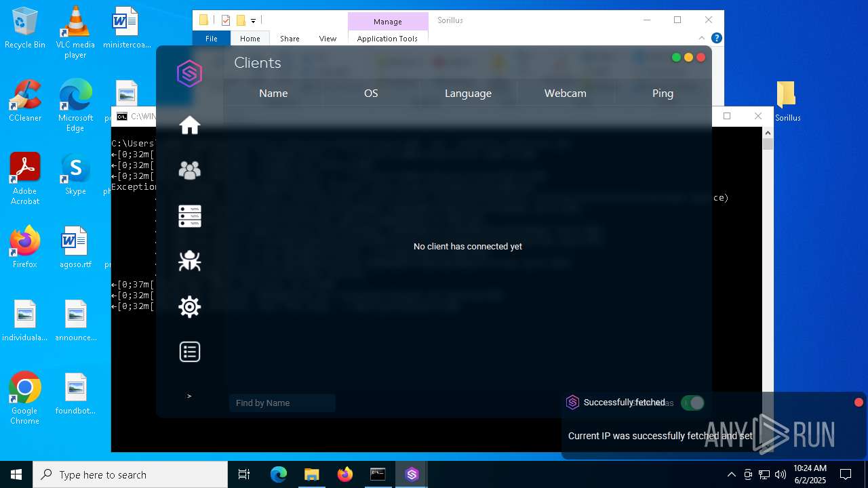
Task: Select the Manage contextual tab in Explorer
Action: point(388,22)
